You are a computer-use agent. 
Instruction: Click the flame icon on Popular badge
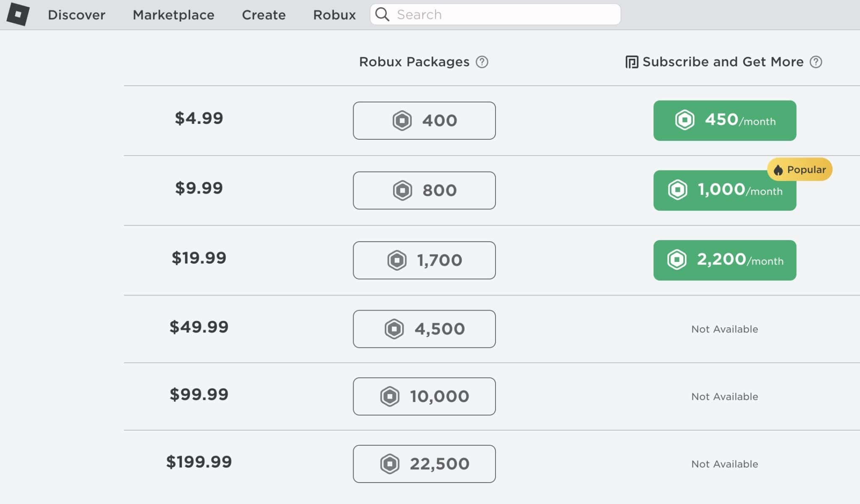tap(778, 170)
